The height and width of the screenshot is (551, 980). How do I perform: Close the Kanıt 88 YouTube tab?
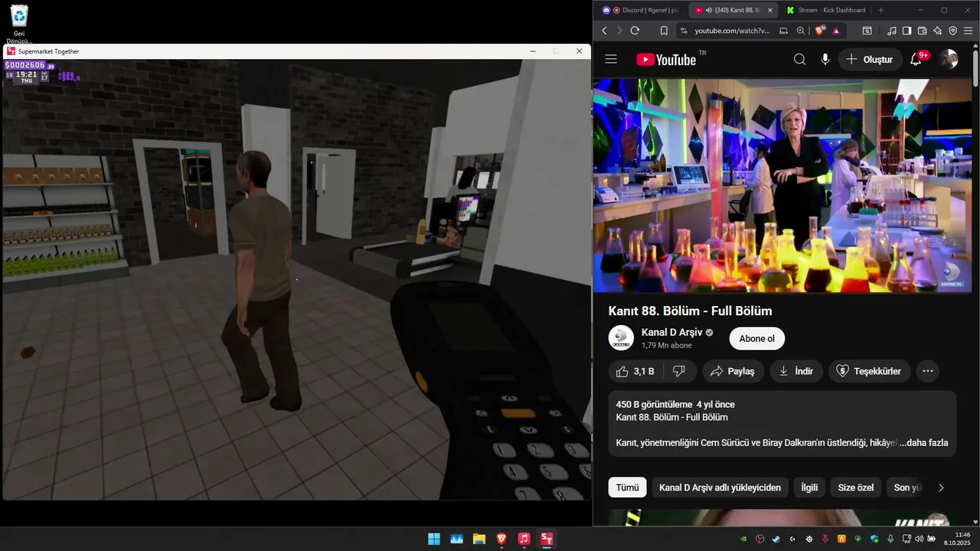[x=770, y=10]
